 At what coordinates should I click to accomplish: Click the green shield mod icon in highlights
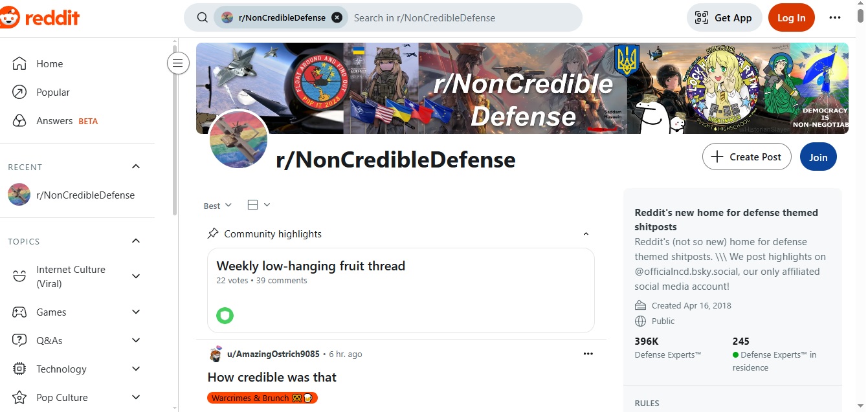point(225,316)
